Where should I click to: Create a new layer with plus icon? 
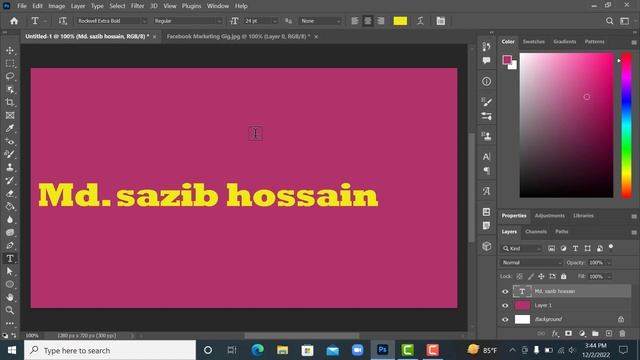pyautogui.click(x=609, y=333)
